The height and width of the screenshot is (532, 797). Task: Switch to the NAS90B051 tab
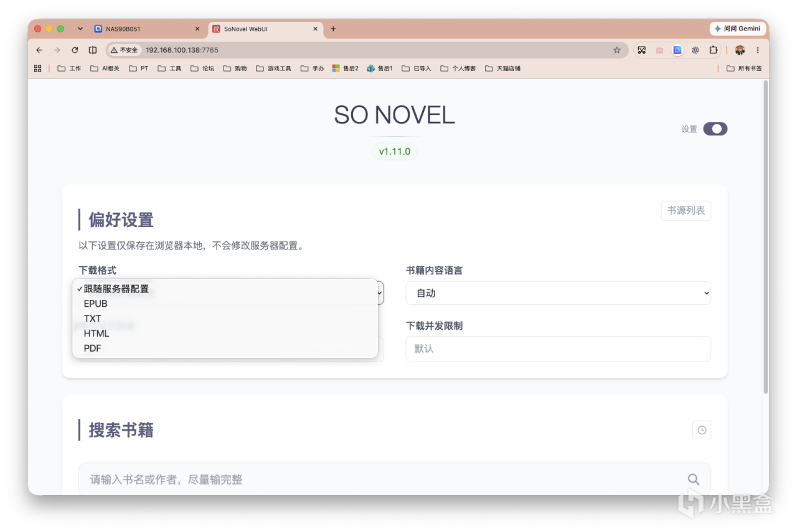pyautogui.click(x=148, y=29)
